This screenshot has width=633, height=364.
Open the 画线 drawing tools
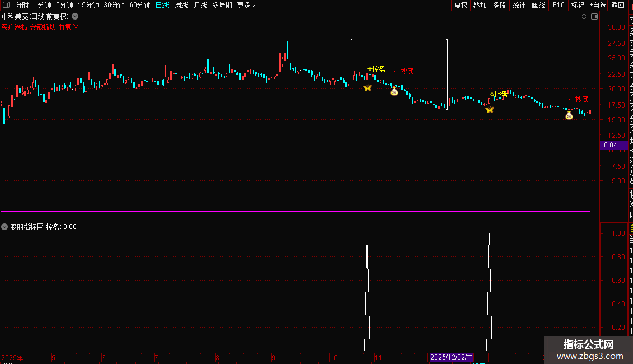pos(538,5)
